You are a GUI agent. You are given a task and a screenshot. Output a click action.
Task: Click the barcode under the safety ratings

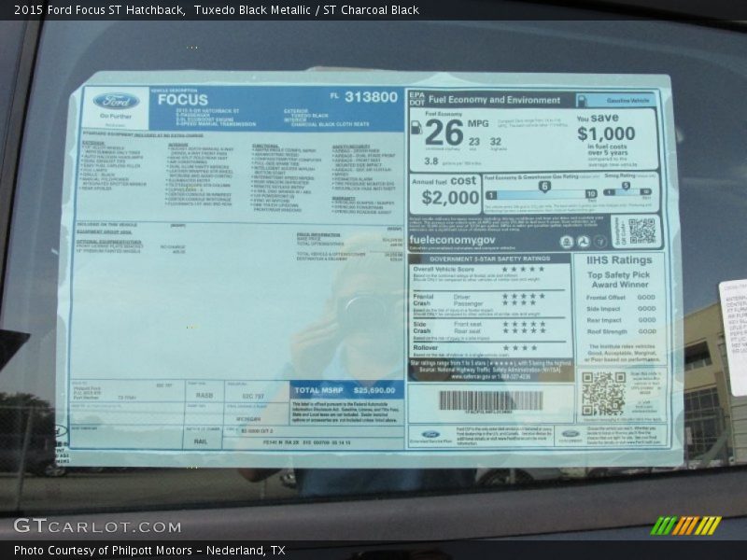click(491, 401)
